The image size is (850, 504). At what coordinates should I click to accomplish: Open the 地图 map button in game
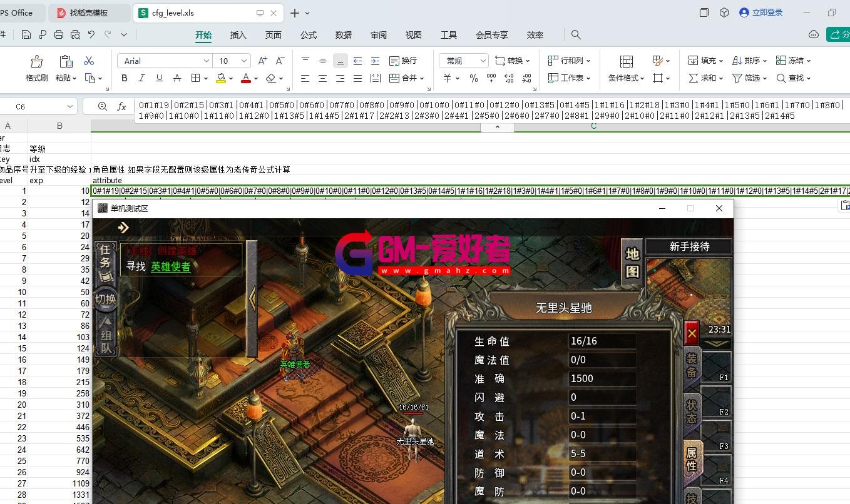click(632, 262)
